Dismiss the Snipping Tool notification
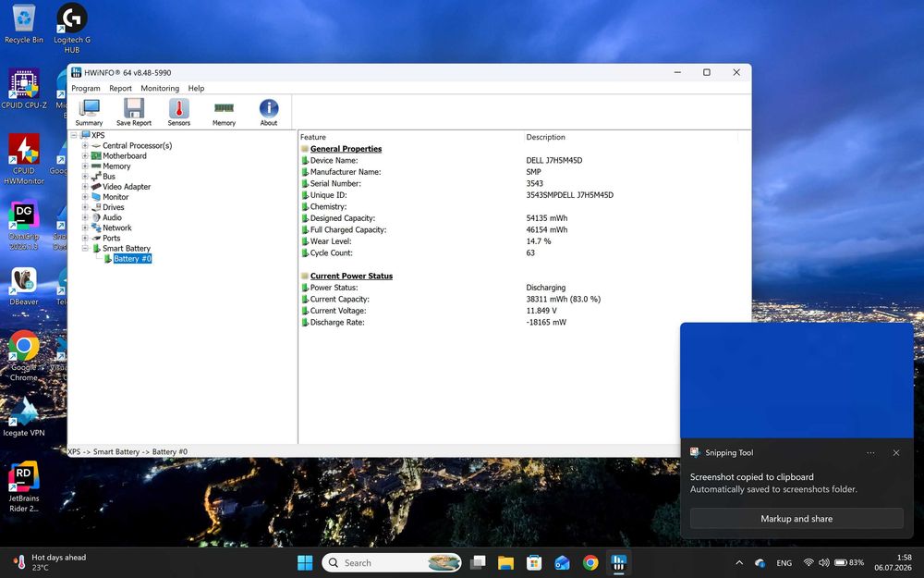 tap(895, 453)
